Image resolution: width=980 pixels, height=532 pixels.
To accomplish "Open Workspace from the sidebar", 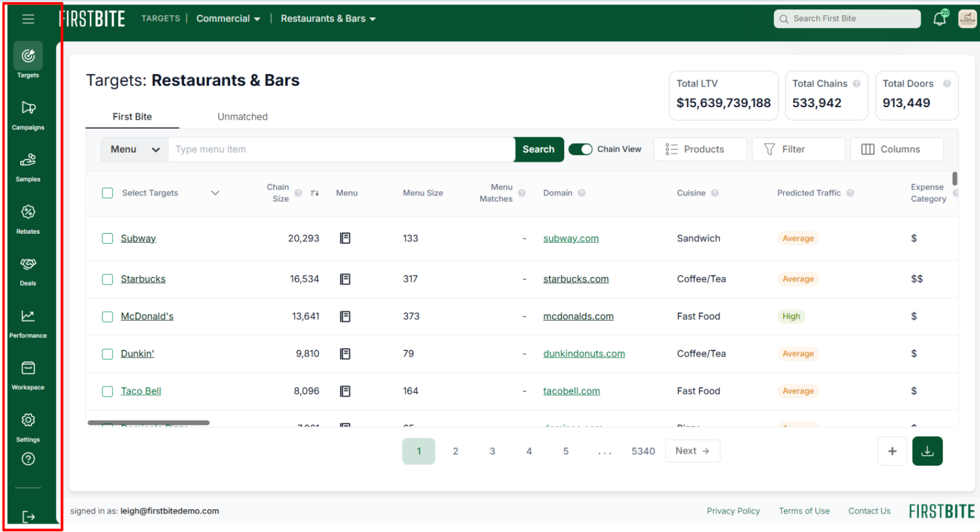I will click(28, 375).
